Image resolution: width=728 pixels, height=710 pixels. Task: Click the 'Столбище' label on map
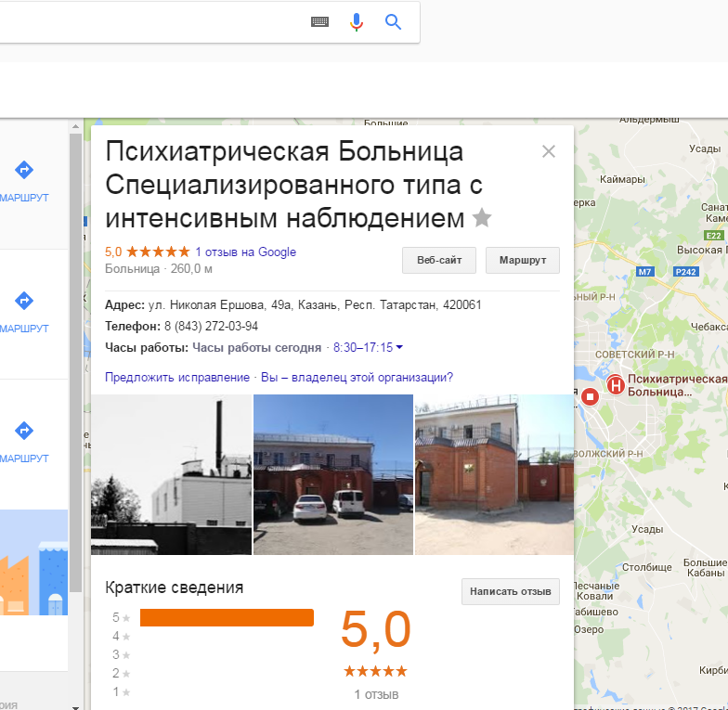click(646, 567)
